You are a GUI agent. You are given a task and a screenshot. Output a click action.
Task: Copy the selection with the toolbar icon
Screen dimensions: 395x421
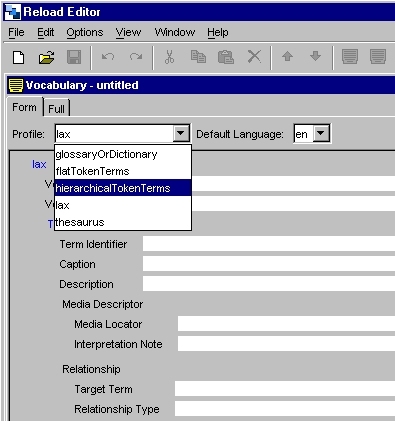[198, 57]
